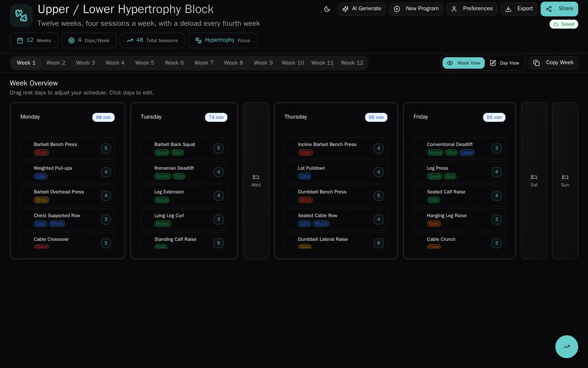Go to the Week 4 tab
588x368 pixels.
tap(115, 63)
